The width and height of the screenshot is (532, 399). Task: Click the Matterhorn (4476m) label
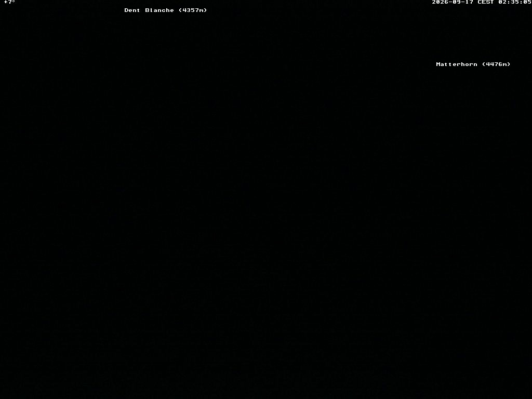click(x=473, y=64)
